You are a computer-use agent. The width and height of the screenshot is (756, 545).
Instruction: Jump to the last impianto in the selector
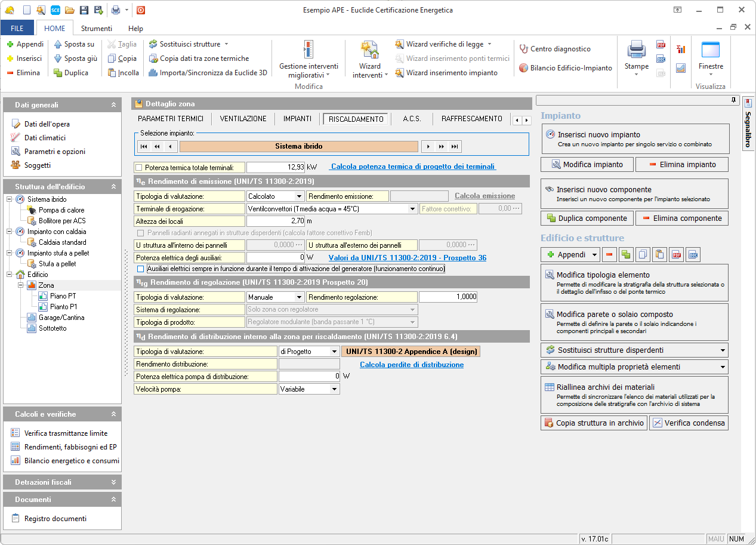455,146
